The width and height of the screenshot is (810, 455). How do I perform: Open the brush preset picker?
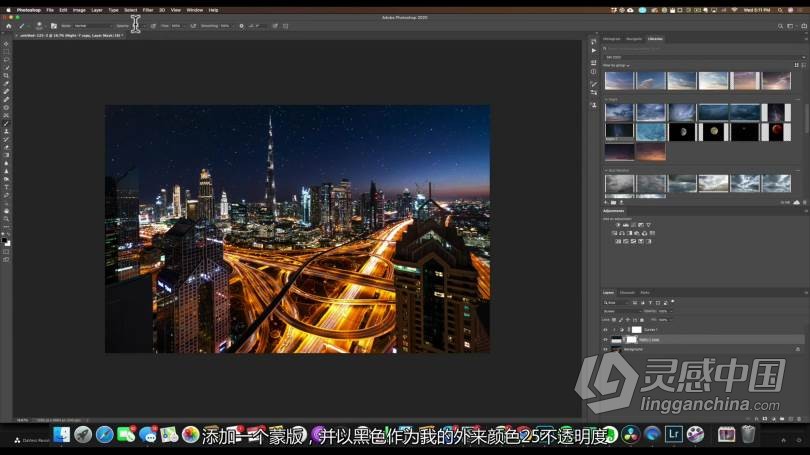(x=39, y=26)
